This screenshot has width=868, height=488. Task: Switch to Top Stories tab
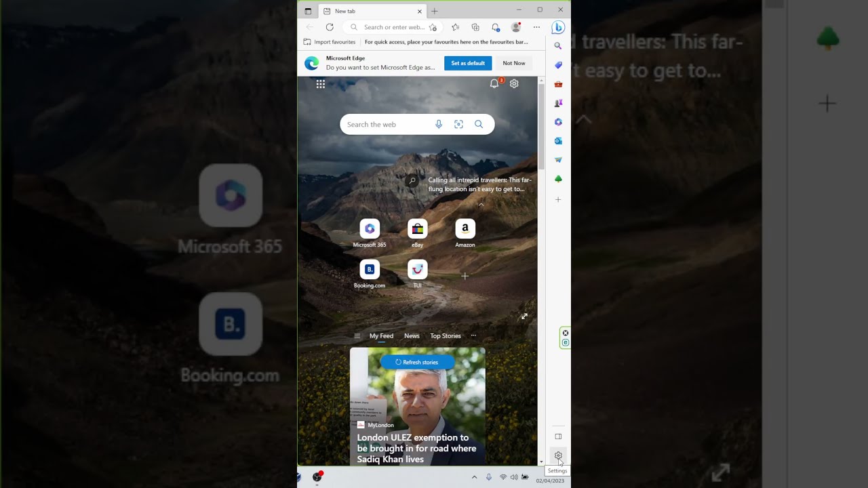pos(446,336)
